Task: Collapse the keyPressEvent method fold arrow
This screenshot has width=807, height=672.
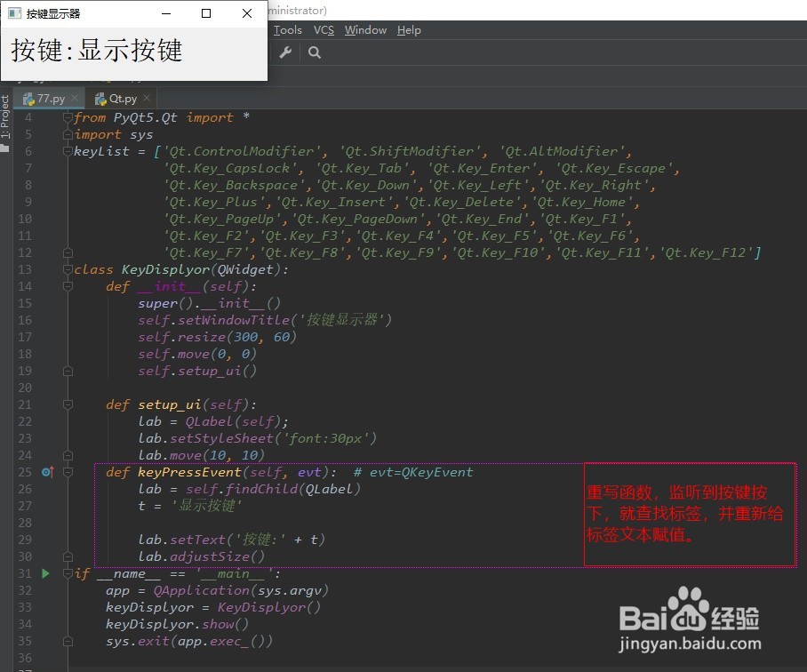Action: (x=68, y=472)
